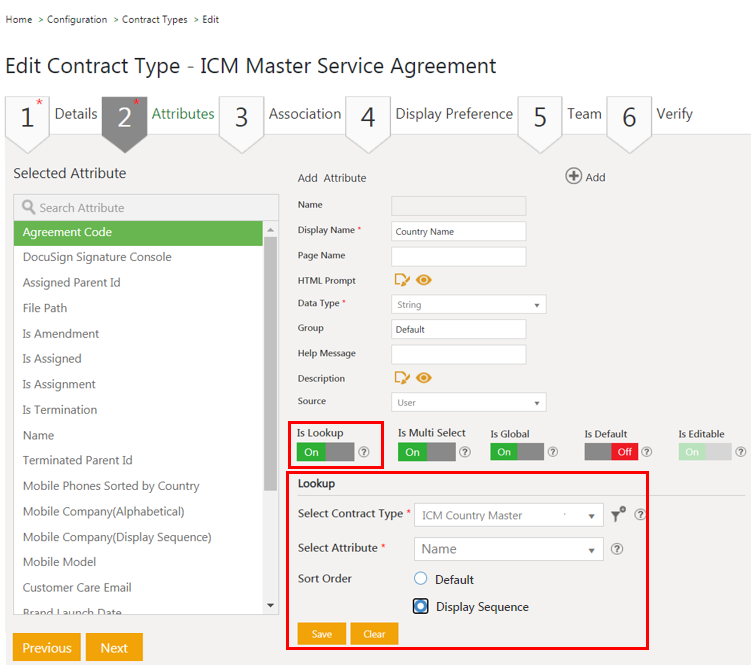Screen dimensions: 751x665
Task: Toggle the Is Multi Select switch
Action: point(426,452)
